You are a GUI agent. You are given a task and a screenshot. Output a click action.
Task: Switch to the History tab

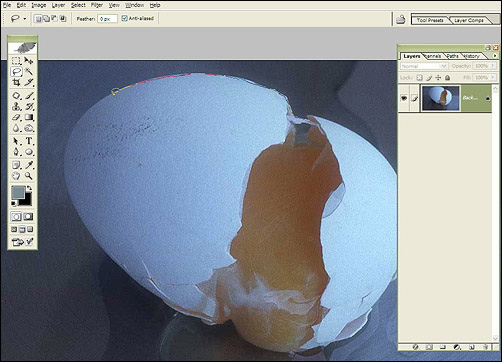pyautogui.click(x=472, y=56)
